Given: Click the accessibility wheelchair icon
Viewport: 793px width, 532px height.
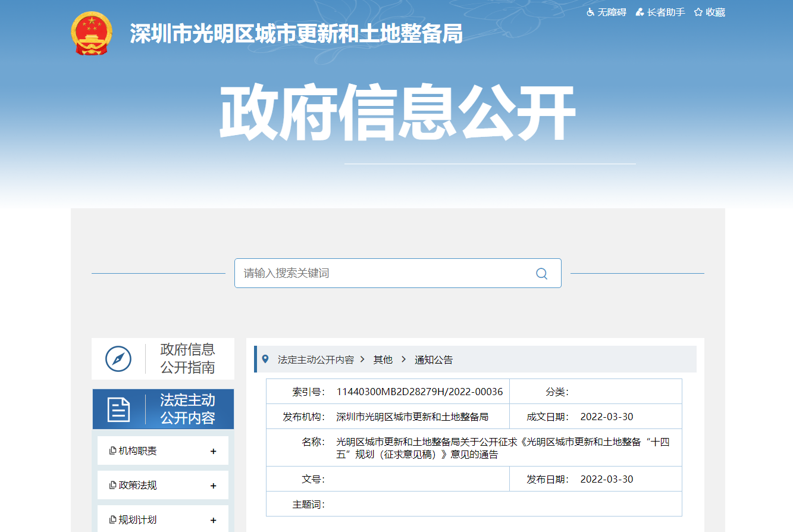Looking at the screenshot, I should coord(590,12).
